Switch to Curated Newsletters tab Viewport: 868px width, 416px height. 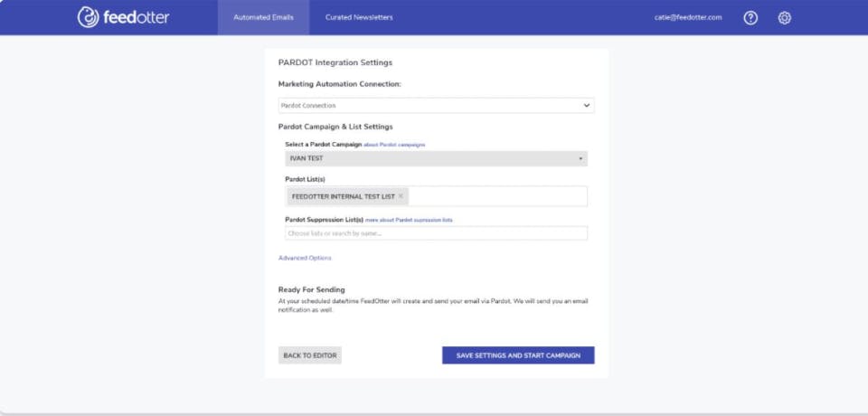tap(359, 18)
